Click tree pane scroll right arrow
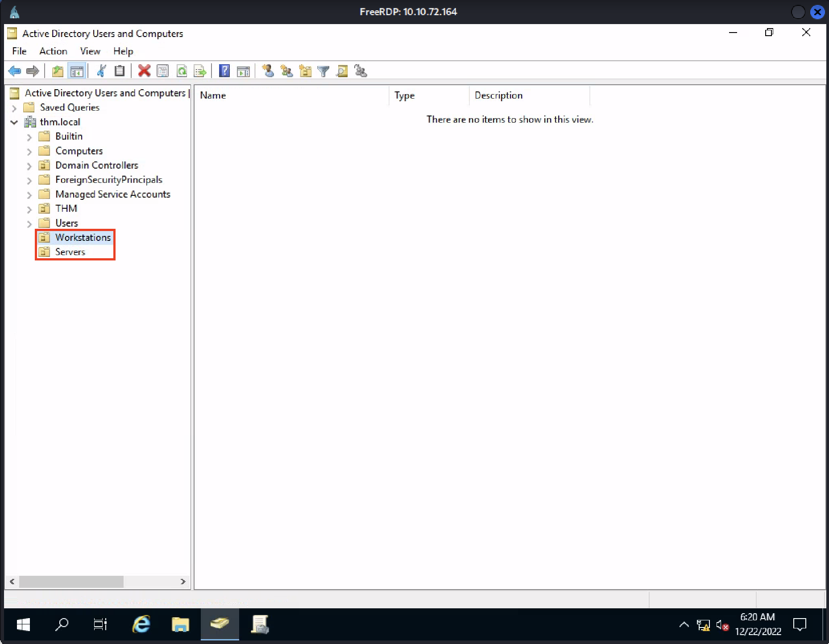 [182, 582]
